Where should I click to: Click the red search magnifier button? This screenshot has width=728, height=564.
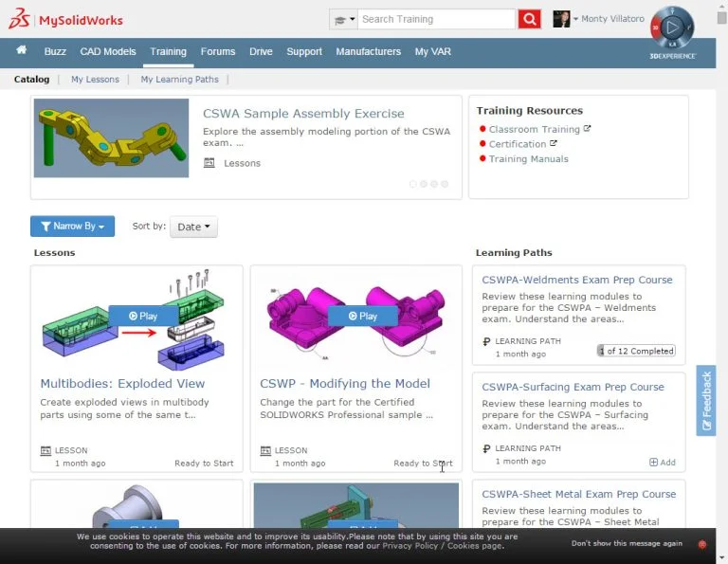pos(529,19)
